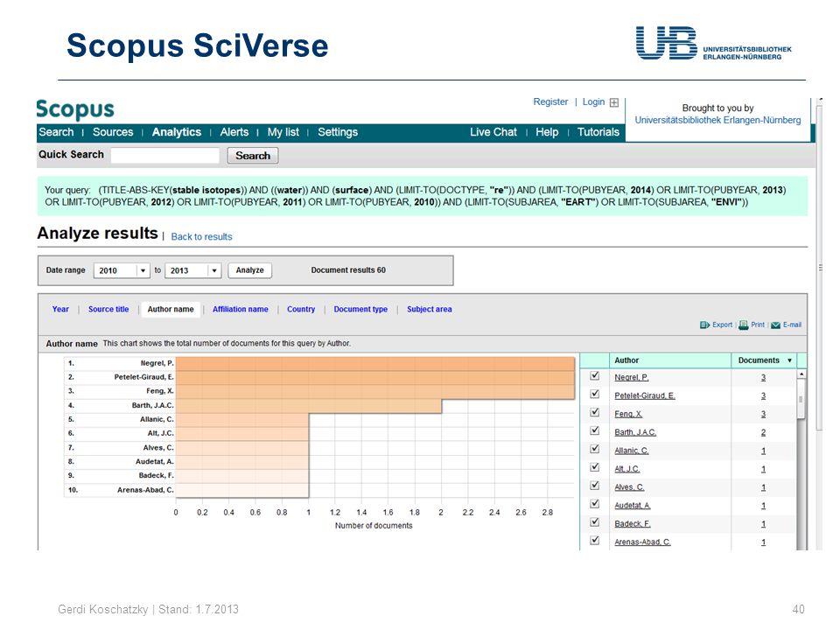
Task: Click the Login link
Action: pyautogui.click(x=593, y=101)
